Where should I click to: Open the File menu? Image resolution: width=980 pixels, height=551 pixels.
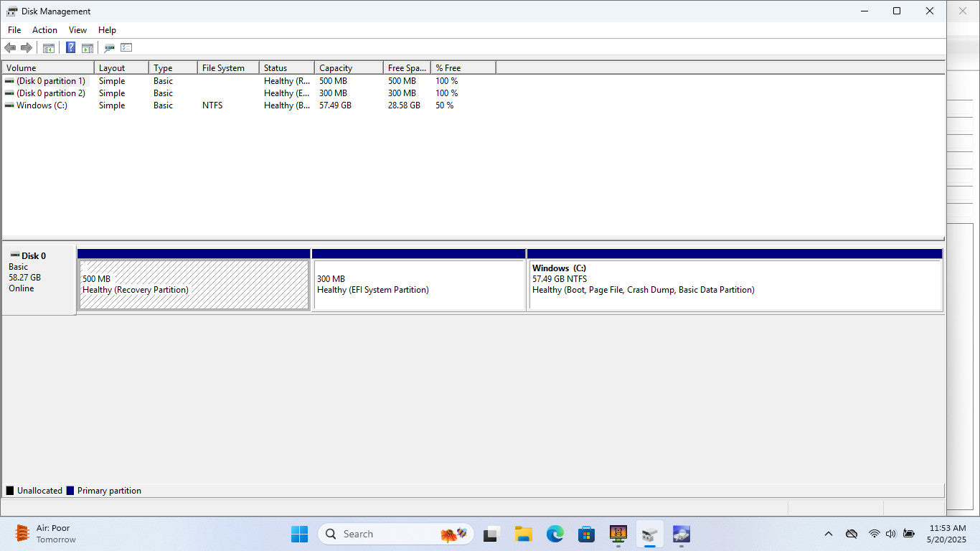14,30
